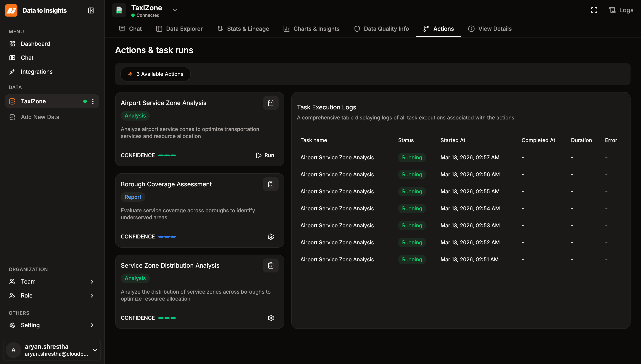
Task: Click the three-dot menu next to TaxiZone
Action: pos(93,101)
